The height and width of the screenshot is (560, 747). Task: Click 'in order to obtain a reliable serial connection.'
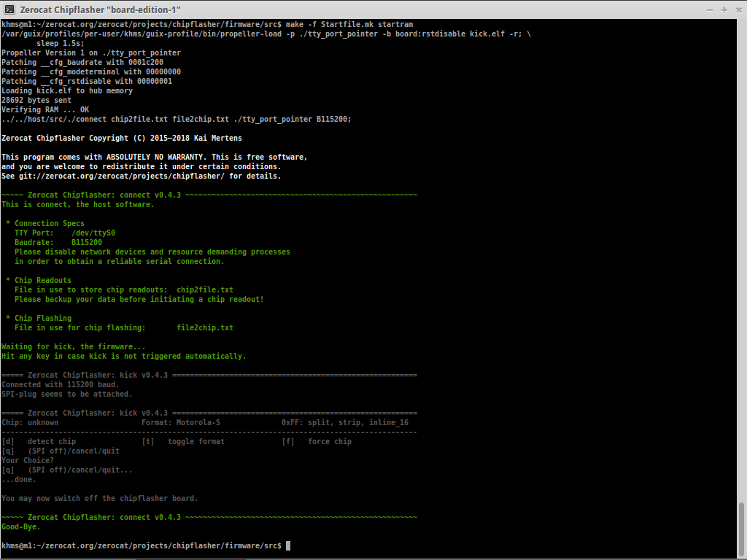point(119,262)
